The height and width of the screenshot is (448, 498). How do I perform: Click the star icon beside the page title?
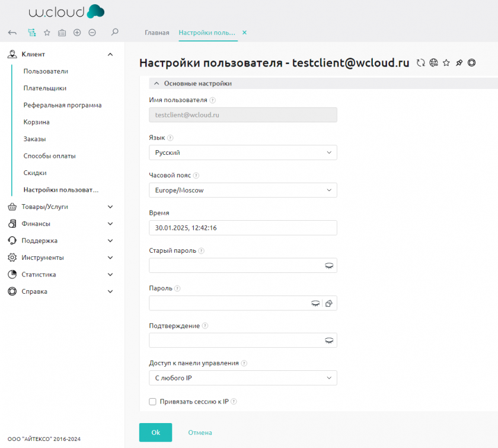click(x=446, y=63)
